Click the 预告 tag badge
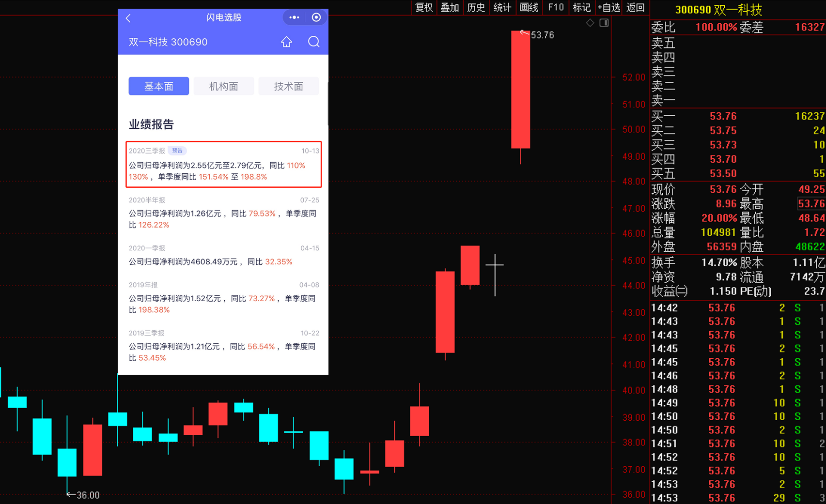Image resolution: width=826 pixels, height=504 pixels. click(x=177, y=151)
